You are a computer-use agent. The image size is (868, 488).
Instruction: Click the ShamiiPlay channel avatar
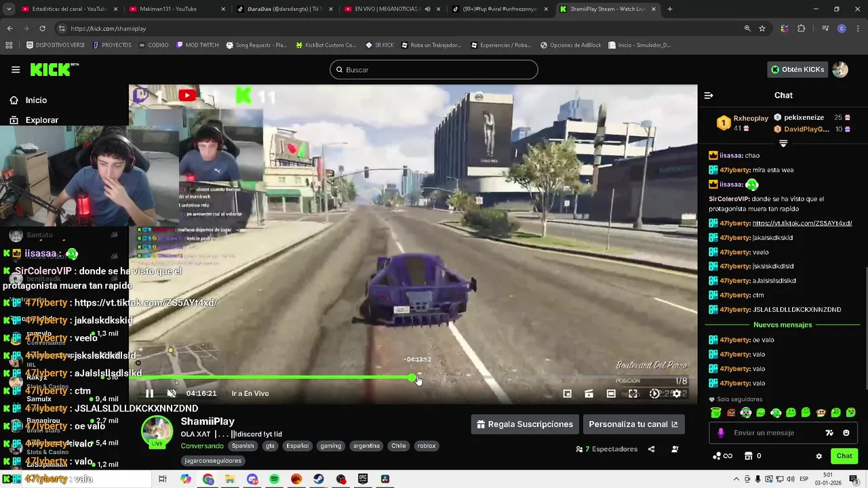[x=157, y=432]
